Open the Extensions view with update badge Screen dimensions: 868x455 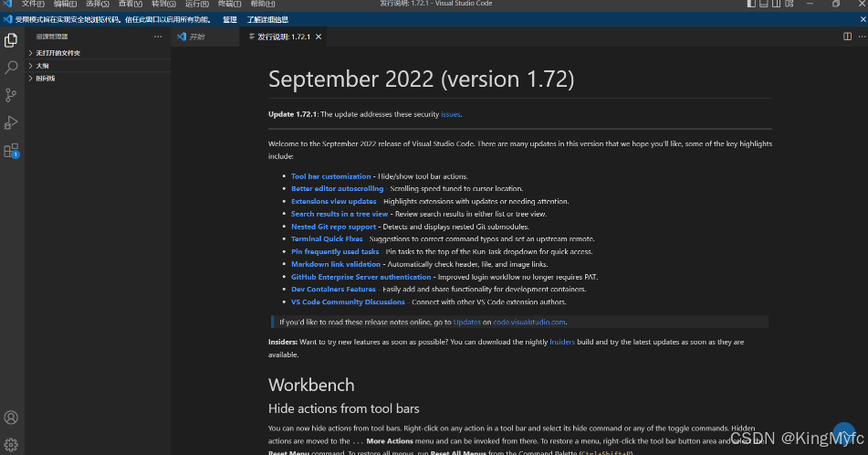(11, 151)
